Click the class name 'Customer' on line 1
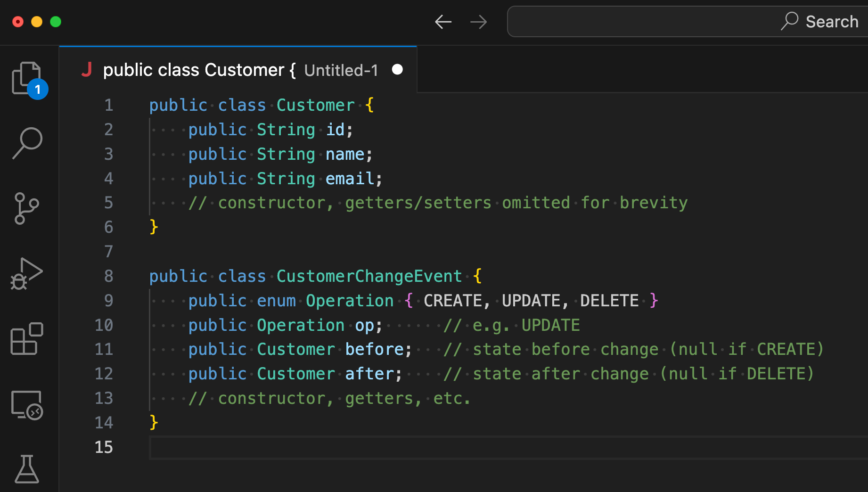 [315, 105]
